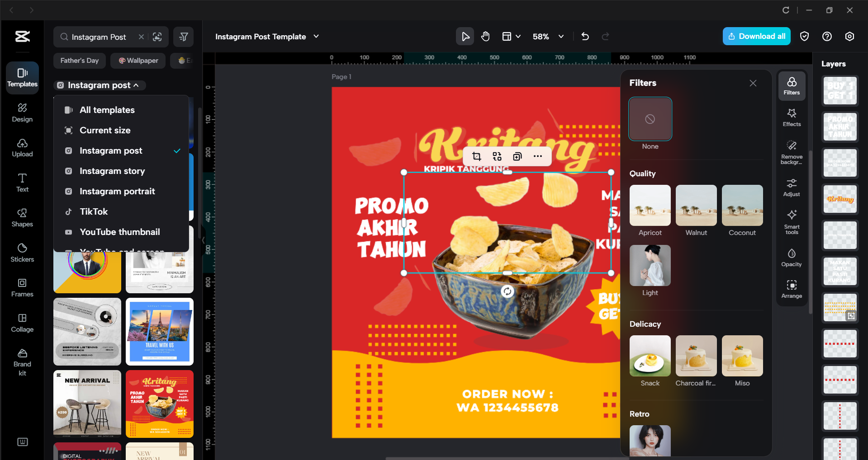Click the Undo arrow in the toolbar
Image resolution: width=868 pixels, height=460 pixels.
585,36
